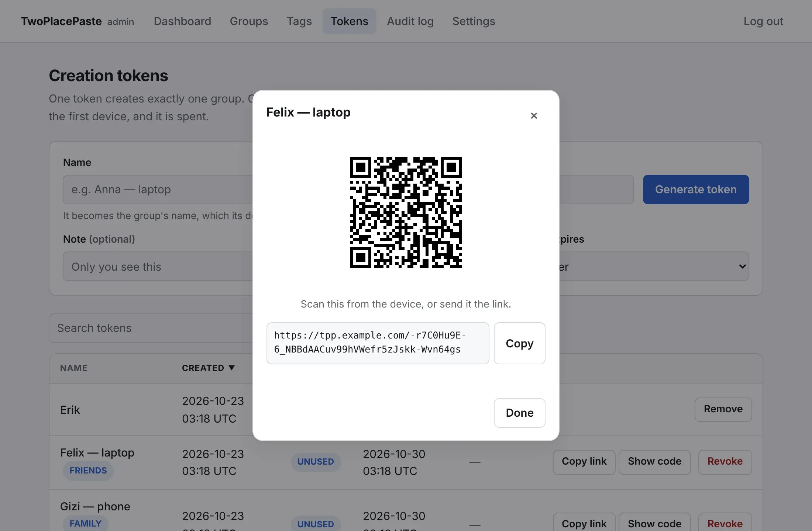Sort by Created column arrow
The image size is (812, 531).
pos(232,368)
